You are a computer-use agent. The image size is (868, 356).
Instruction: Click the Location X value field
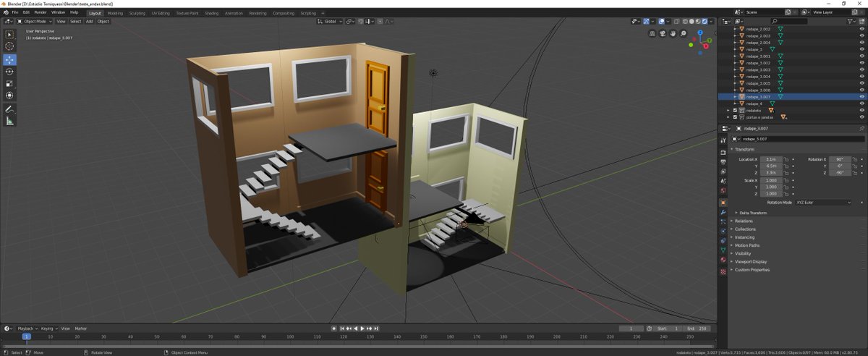770,159
